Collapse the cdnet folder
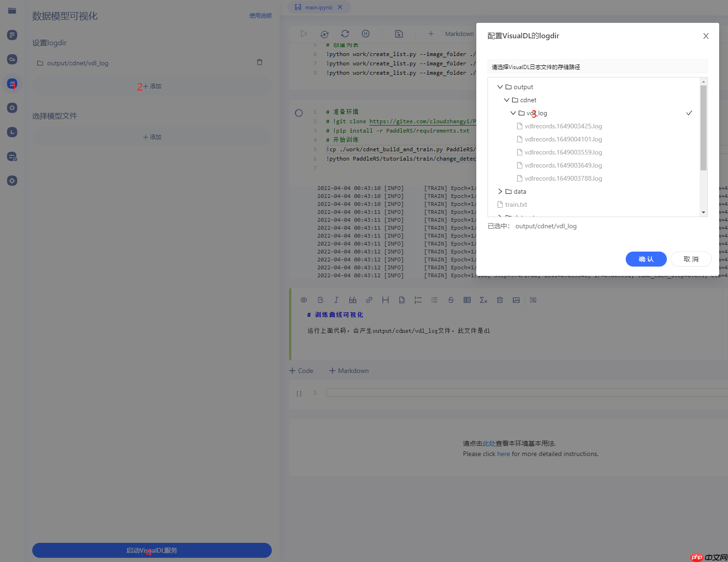728x562 pixels. tap(507, 100)
